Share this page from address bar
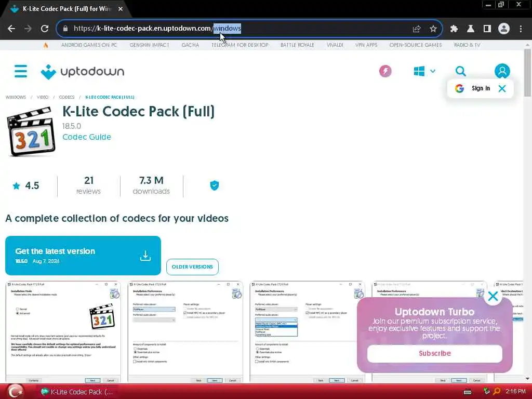The image size is (532, 399). point(417,29)
